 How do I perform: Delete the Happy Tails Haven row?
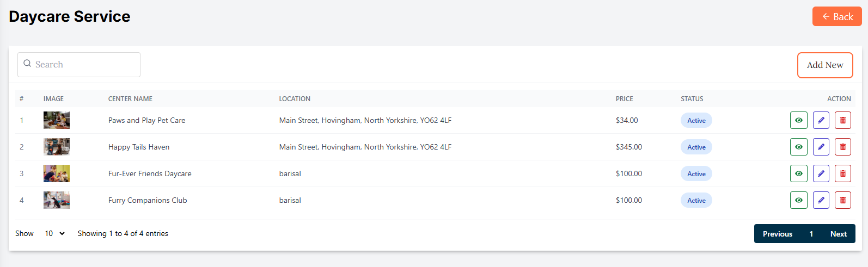tap(842, 147)
